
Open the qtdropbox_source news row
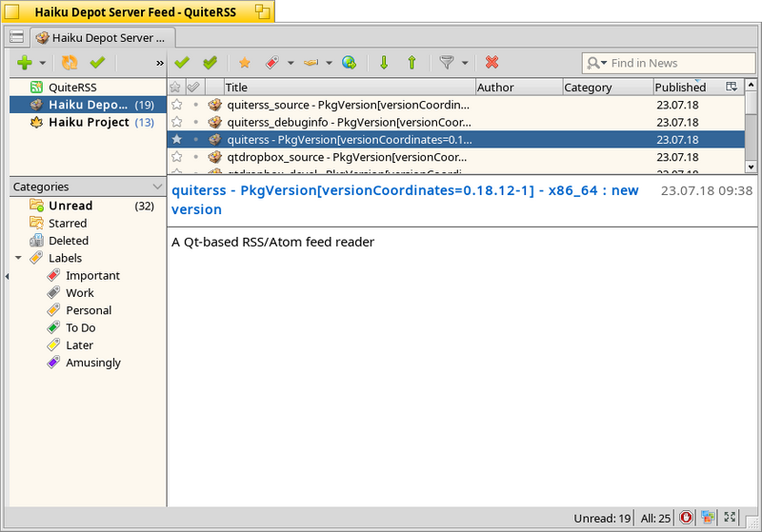point(456,157)
